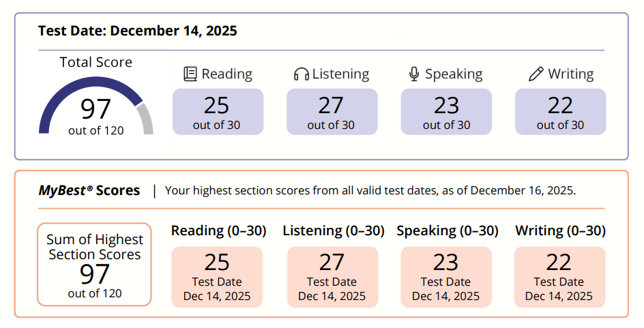Click the MyBest Writing 22 score tile

560,277
